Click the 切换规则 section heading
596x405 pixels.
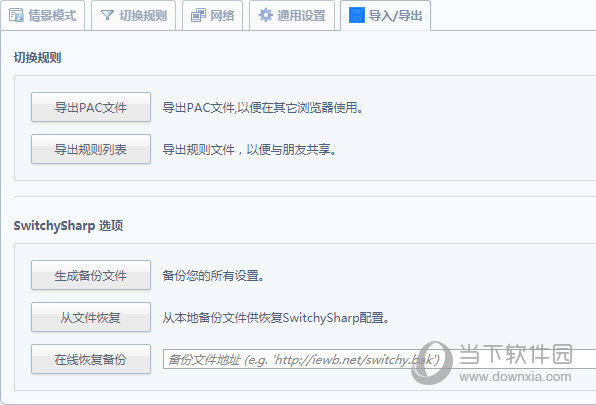[x=37, y=58]
